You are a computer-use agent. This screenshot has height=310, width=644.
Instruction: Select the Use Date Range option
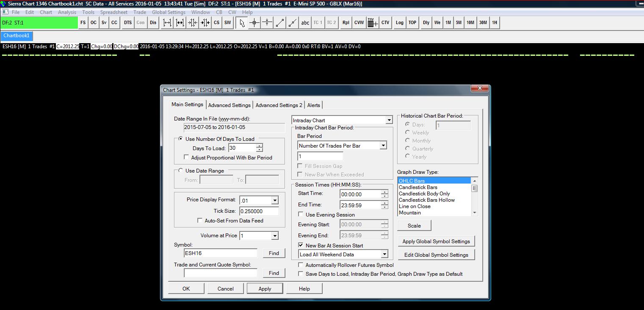181,170
